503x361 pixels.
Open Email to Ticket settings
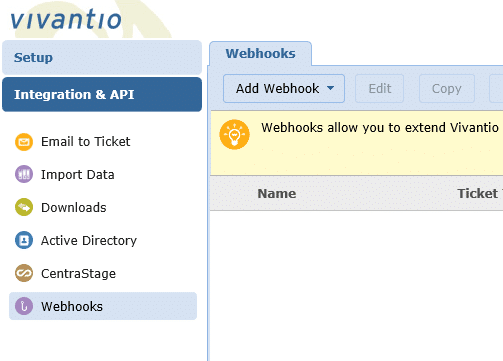[85, 142]
